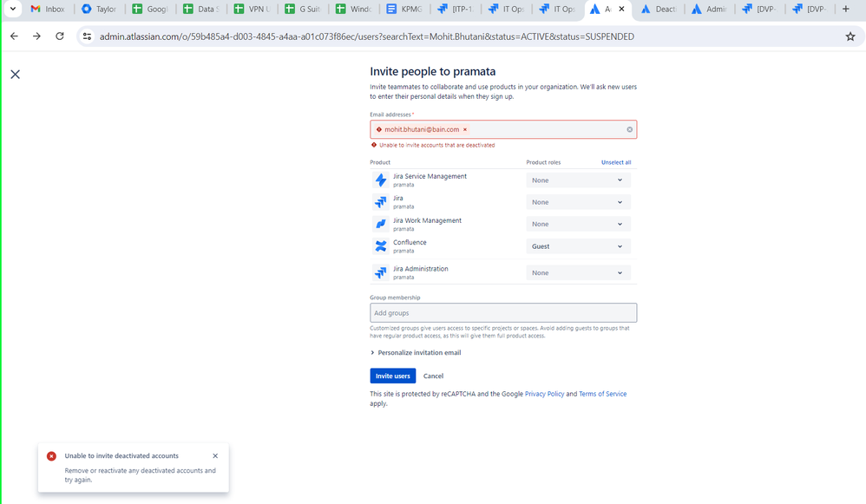This screenshot has width=866, height=504.
Task: Switch to the Admin Atlassian tab
Action: click(710, 9)
